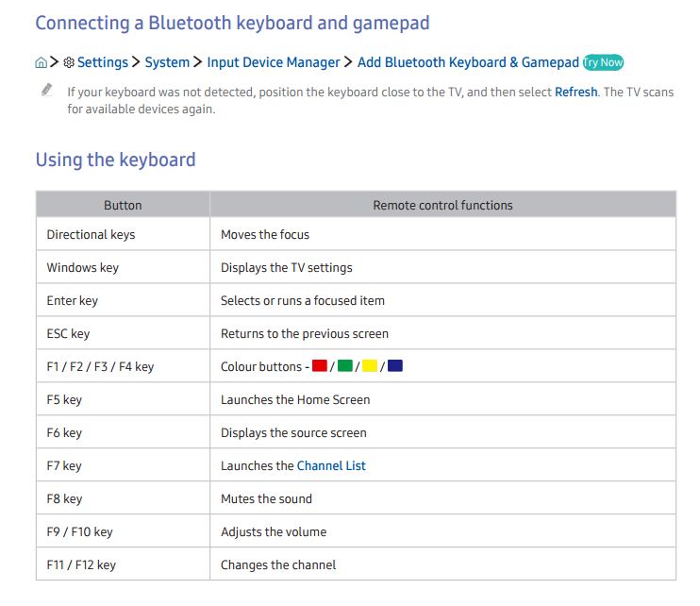Click the Button column header
The image size is (700, 606).
click(123, 205)
